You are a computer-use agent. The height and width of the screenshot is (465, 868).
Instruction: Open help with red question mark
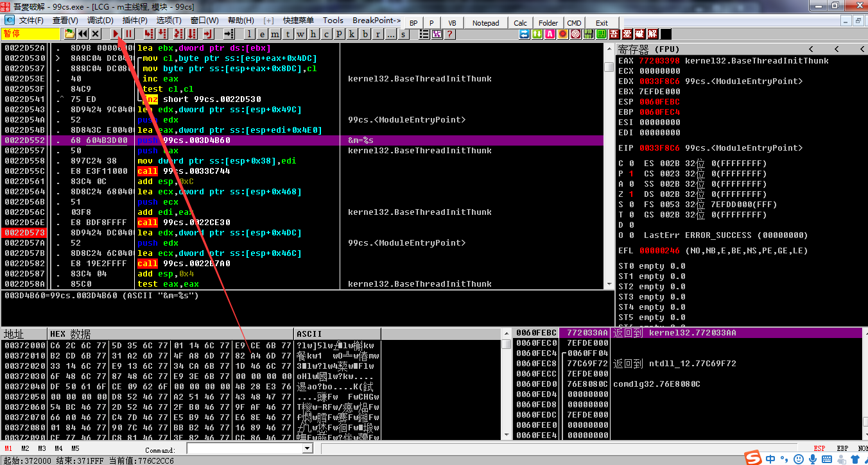point(450,34)
